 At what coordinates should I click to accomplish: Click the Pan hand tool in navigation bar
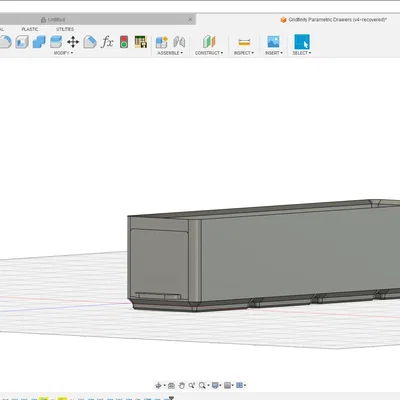[x=182, y=385]
